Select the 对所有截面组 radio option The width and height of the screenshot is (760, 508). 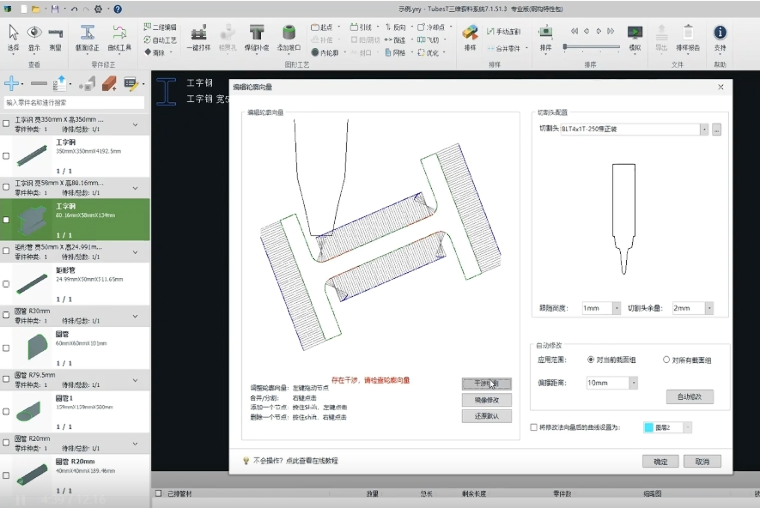667,359
